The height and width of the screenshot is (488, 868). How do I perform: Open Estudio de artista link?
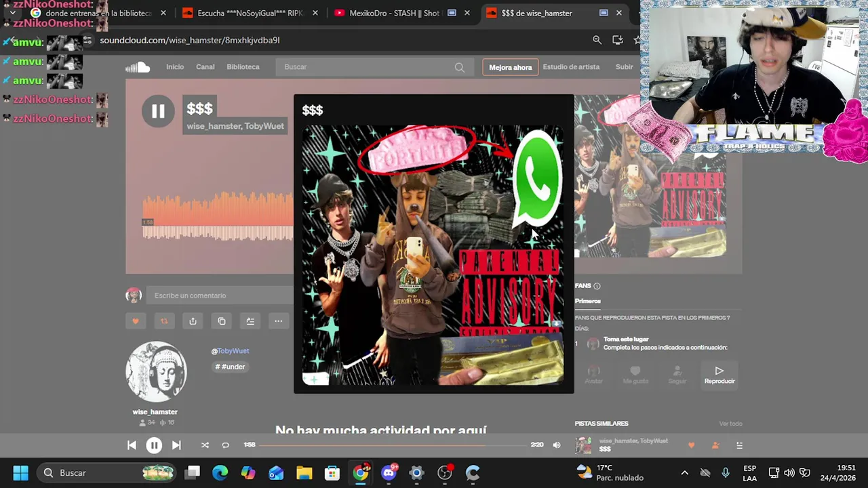pos(571,67)
